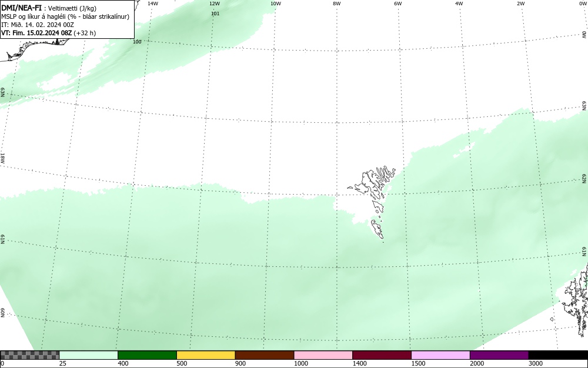The width and height of the screenshot is (588, 368).
Task: Click the 60N latitude label
Action: pos(2,313)
